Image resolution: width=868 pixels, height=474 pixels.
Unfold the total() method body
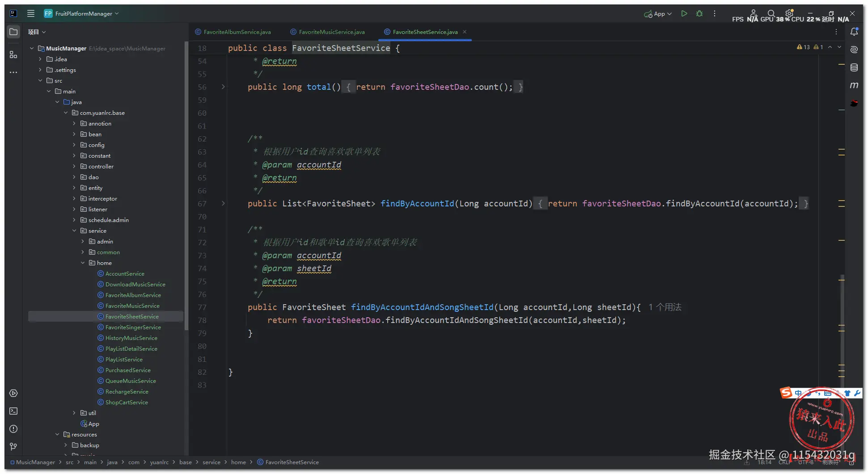coord(223,87)
